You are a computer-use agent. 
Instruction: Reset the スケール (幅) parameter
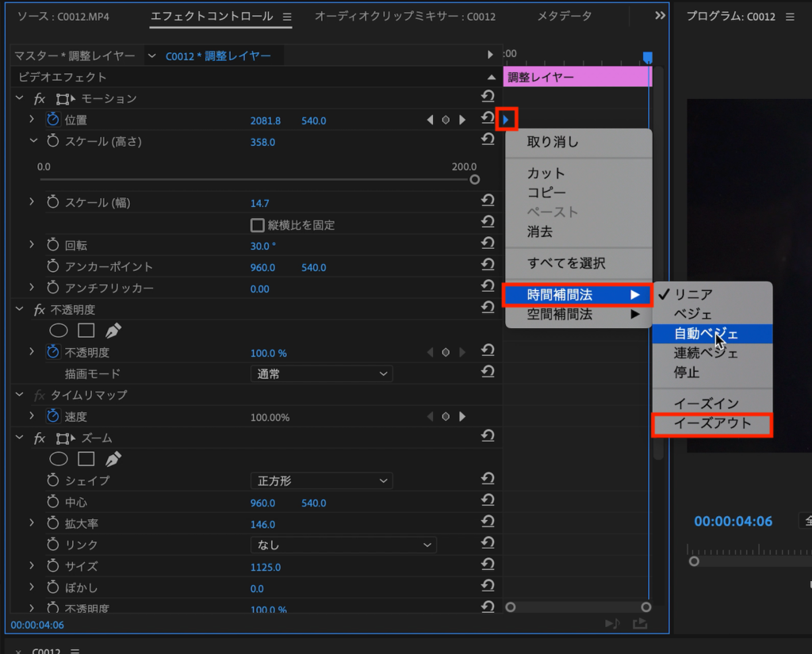(x=488, y=201)
